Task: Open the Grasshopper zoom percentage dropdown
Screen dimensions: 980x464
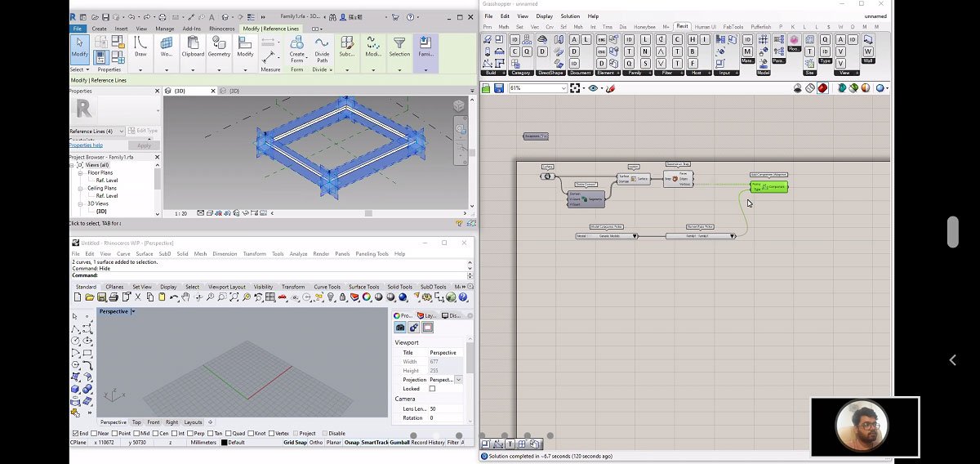Action: (x=563, y=88)
